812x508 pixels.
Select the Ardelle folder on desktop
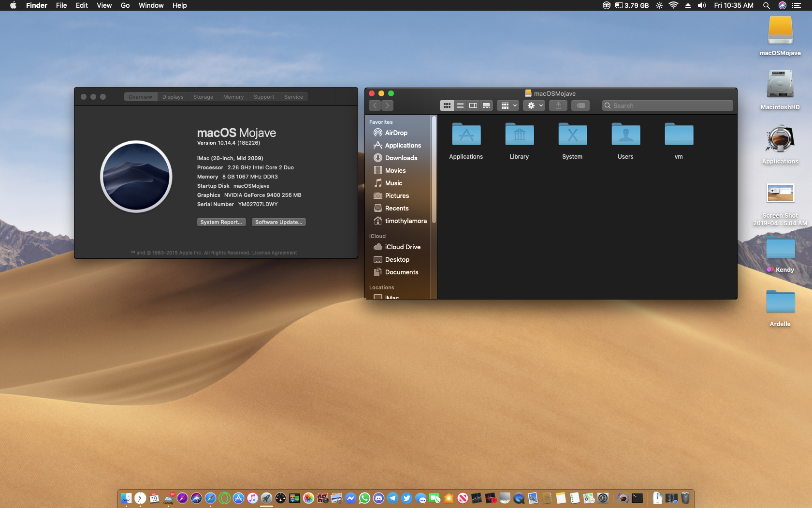[x=780, y=309]
